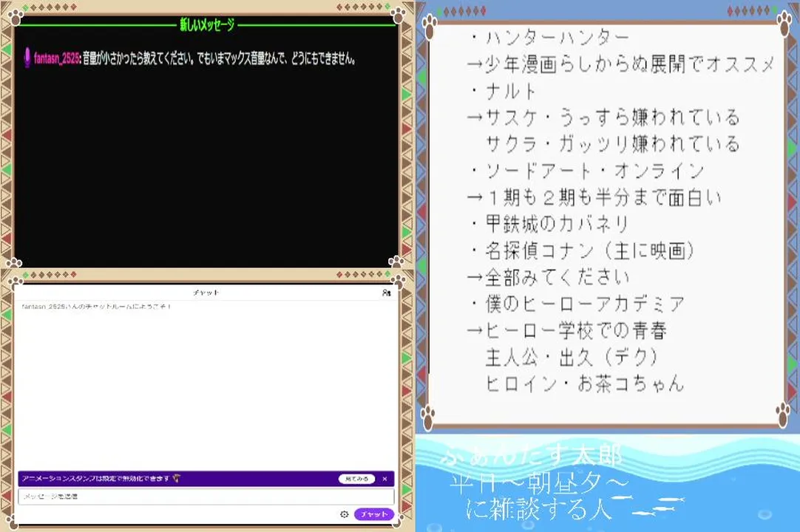Click the ・甲鉄城のカバネリ line
This screenshot has height=532, width=800.
coord(549,224)
